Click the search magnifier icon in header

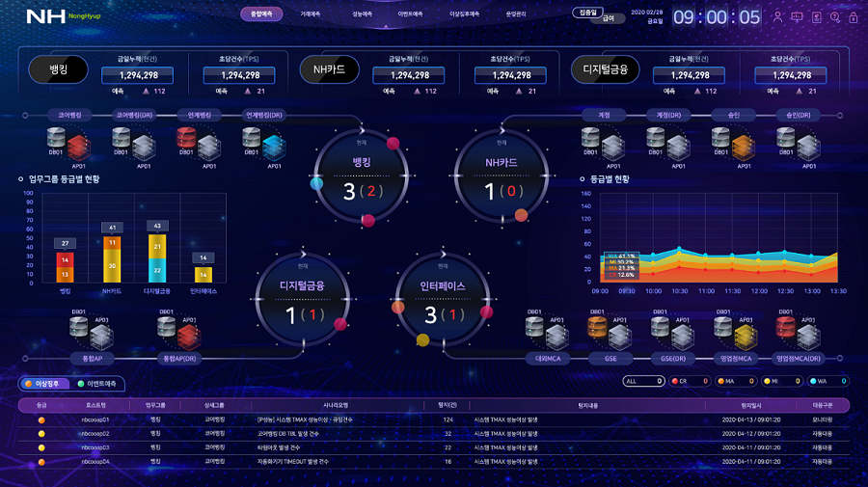(835, 16)
